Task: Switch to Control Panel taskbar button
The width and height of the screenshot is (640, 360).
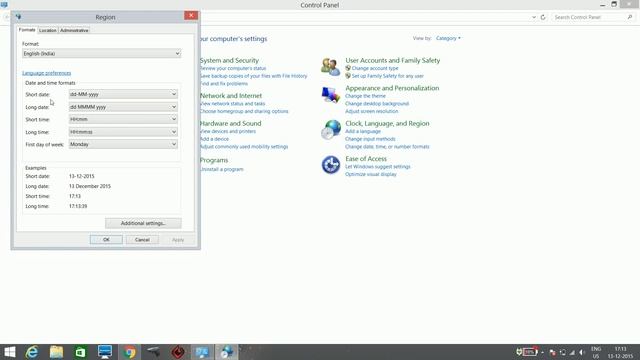Action: 202,352
